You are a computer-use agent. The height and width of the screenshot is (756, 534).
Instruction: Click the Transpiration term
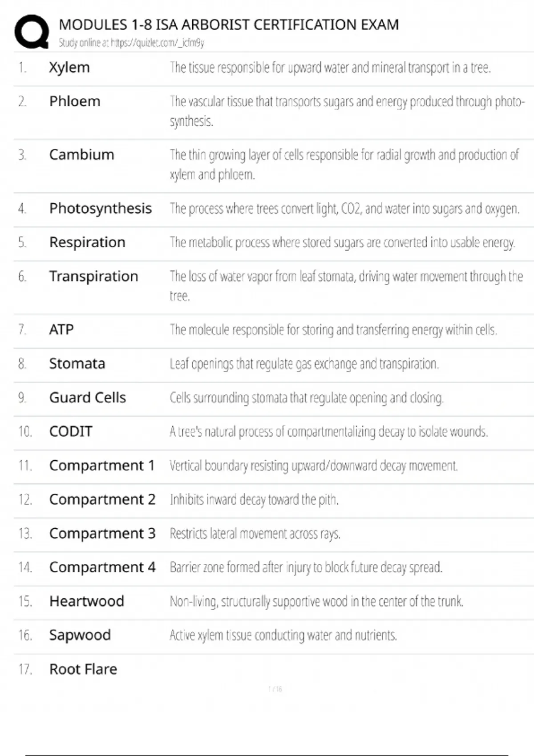point(93,276)
